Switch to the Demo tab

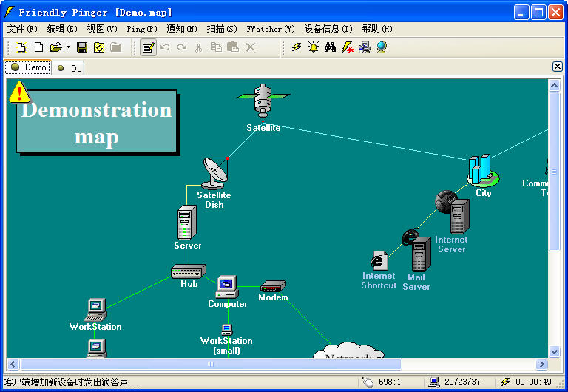(x=29, y=67)
